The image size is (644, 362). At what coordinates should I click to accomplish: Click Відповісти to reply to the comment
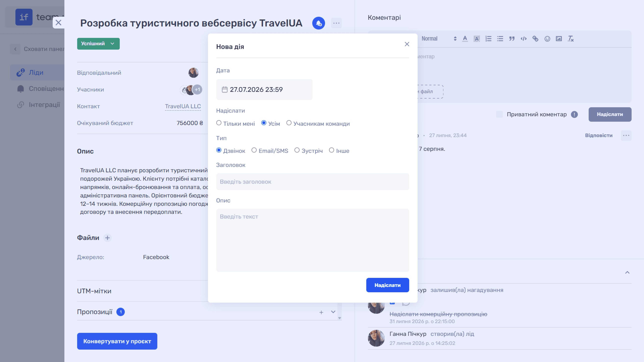click(599, 135)
